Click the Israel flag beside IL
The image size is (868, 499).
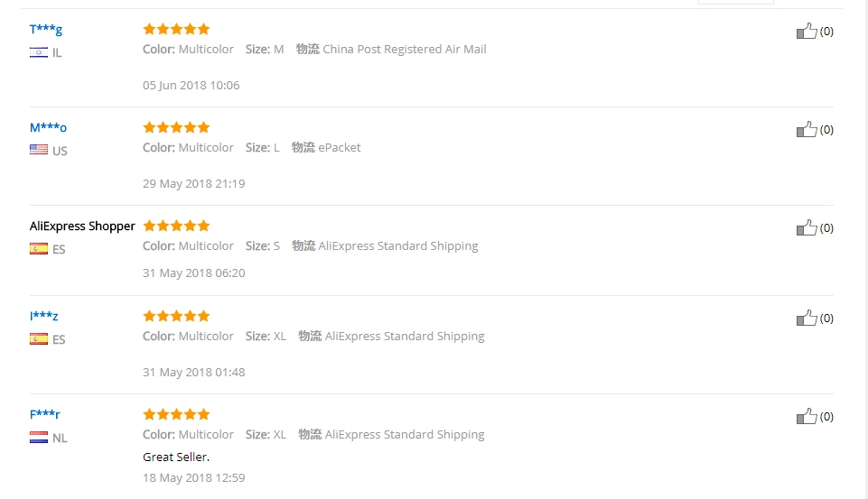[39, 52]
